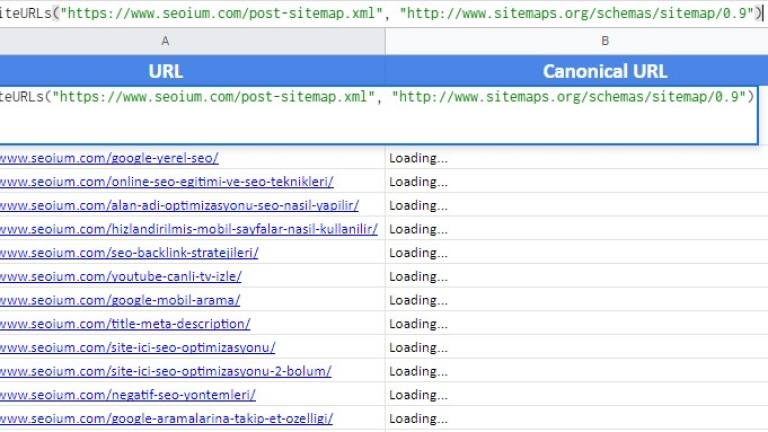This screenshot has height=432, width=768.
Task: Click the Canonical URL header cell
Action: (x=576, y=72)
